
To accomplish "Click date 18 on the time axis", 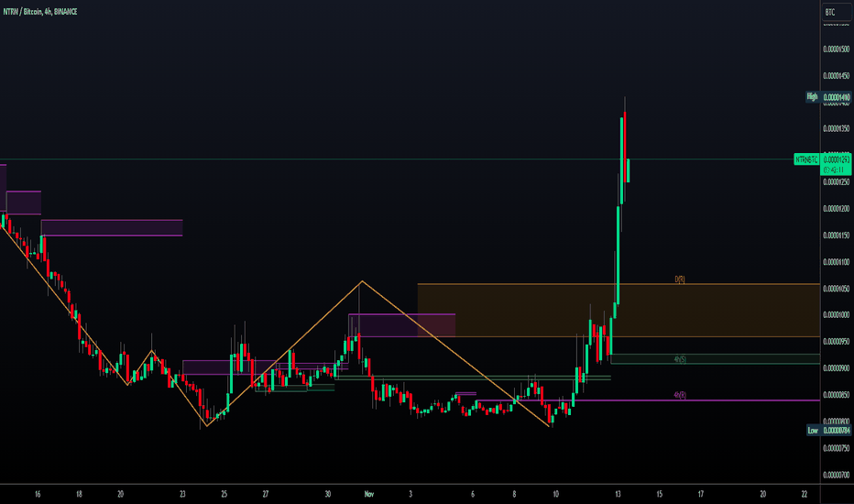I will click(x=79, y=494).
